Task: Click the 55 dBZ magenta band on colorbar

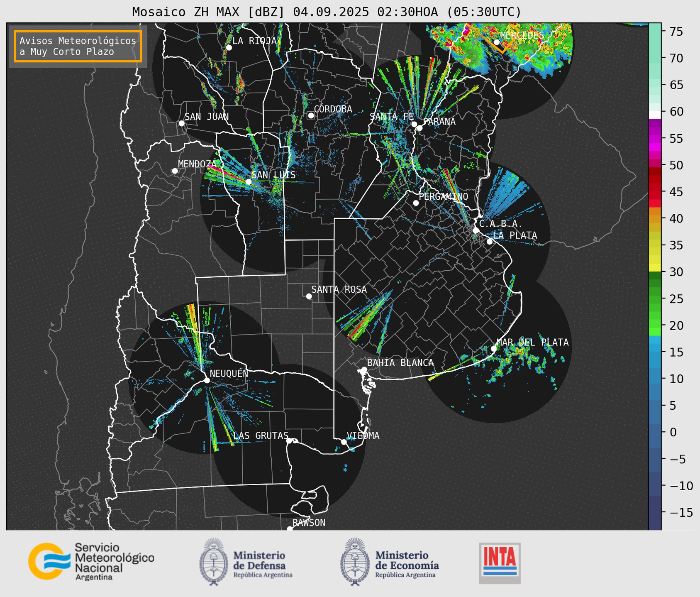Action: click(655, 138)
